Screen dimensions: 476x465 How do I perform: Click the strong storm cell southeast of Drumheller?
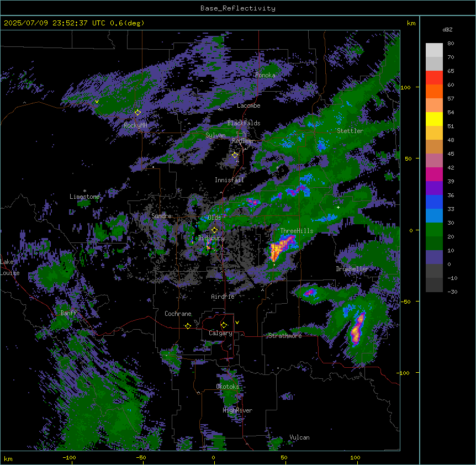(x=357, y=329)
